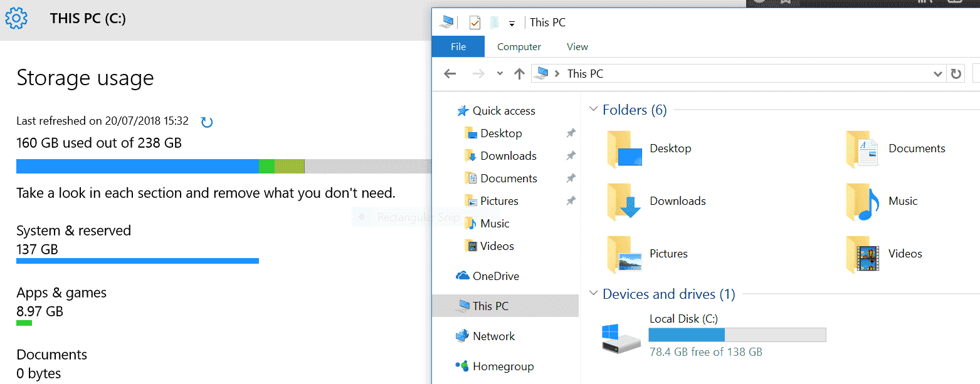980x384 pixels.
Task: Select the Music folder icon in Folders
Action: (862, 202)
